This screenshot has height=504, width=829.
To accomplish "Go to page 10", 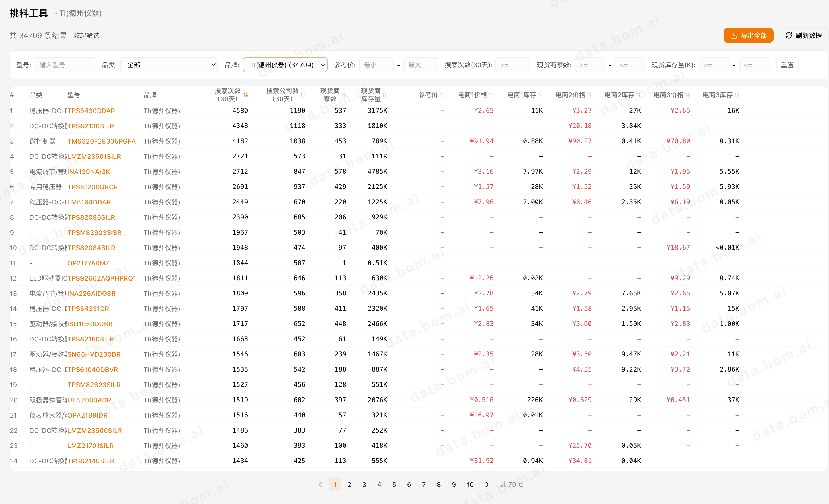I will click(470, 484).
